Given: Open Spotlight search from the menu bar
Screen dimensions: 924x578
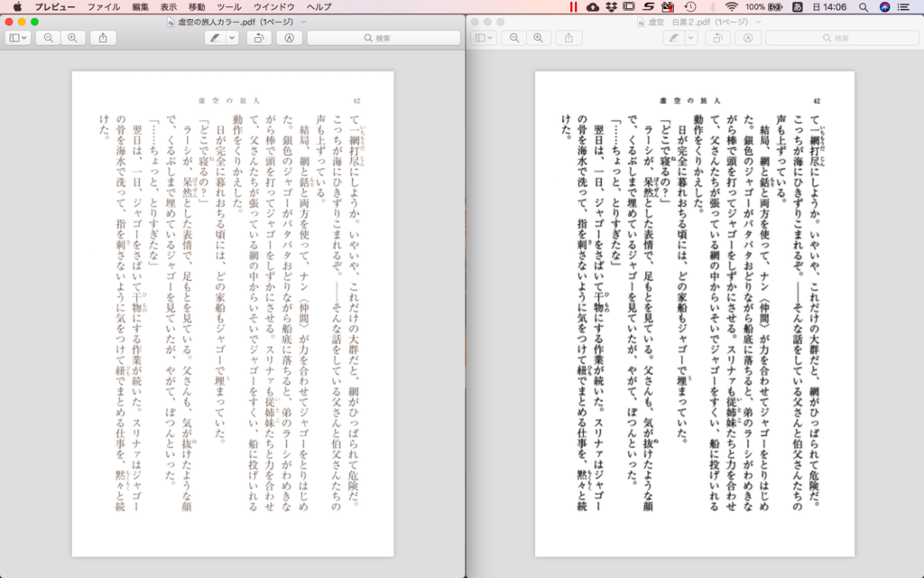Looking at the screenshot, I should pyautogui.click(x=865, y=7).
